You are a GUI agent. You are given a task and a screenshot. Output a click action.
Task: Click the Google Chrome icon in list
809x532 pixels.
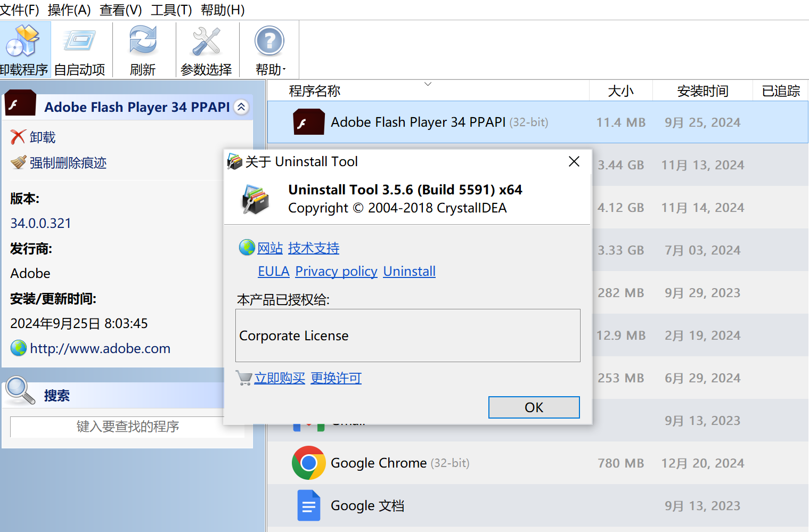coord(309,463)
